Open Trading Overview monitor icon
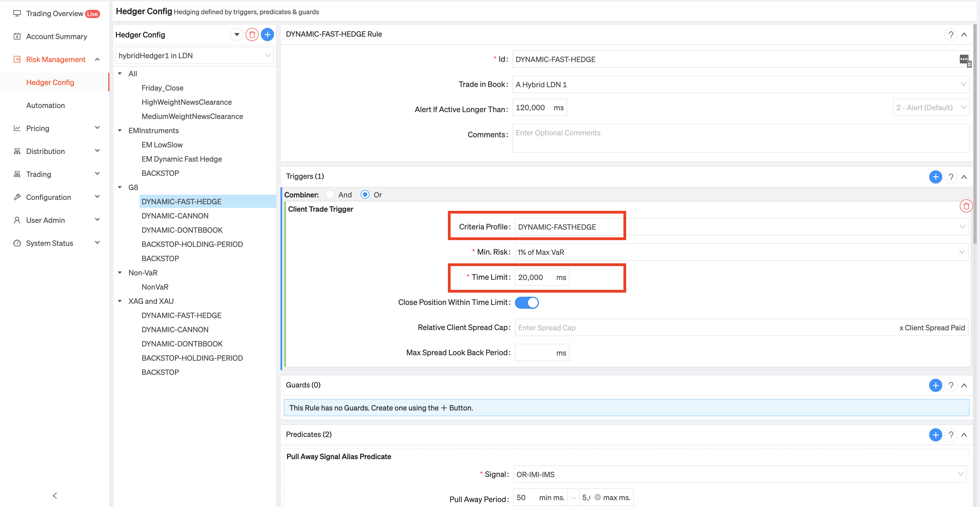This screenshot has width=980, height=507. 17,13
